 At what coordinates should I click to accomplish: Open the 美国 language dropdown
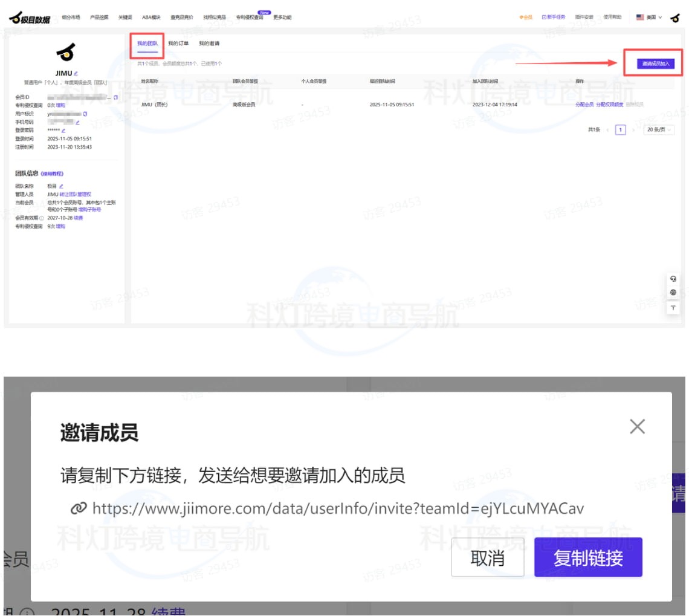[650, 18]
